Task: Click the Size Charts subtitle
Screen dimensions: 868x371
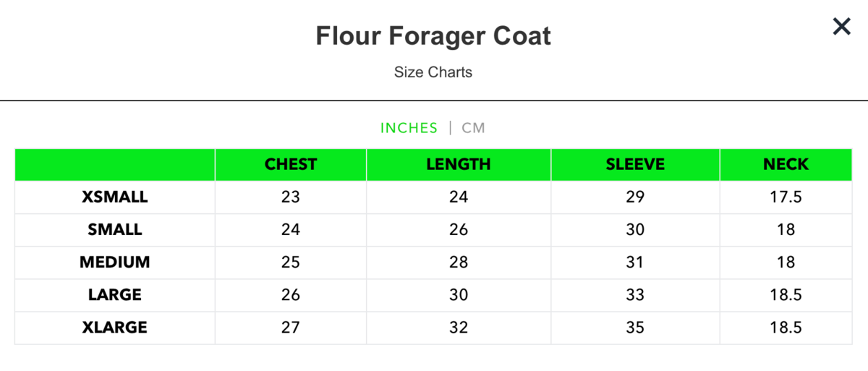Action: coord(433,72)
